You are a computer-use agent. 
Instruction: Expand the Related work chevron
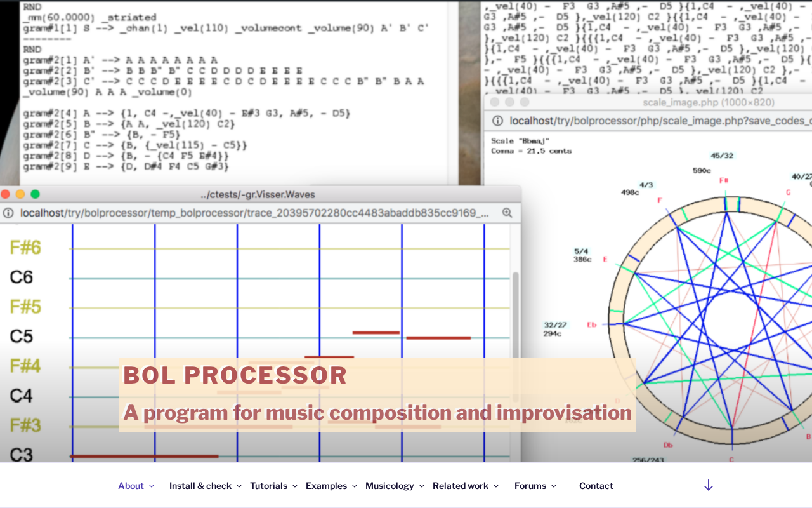tap(496, 486)
